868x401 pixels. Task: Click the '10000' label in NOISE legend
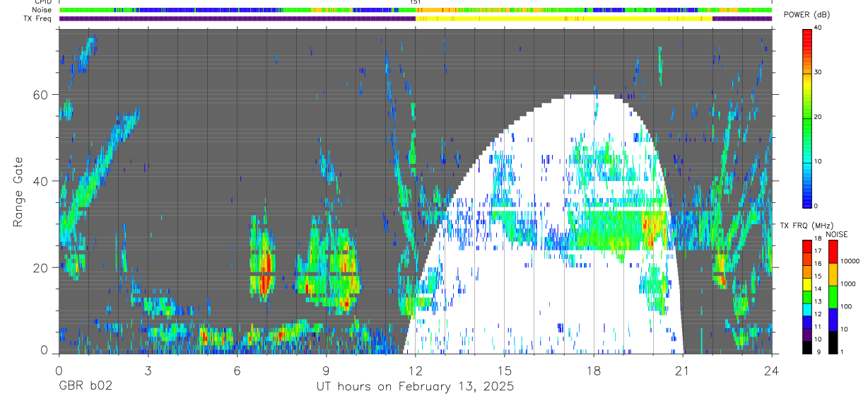[851, 261]
